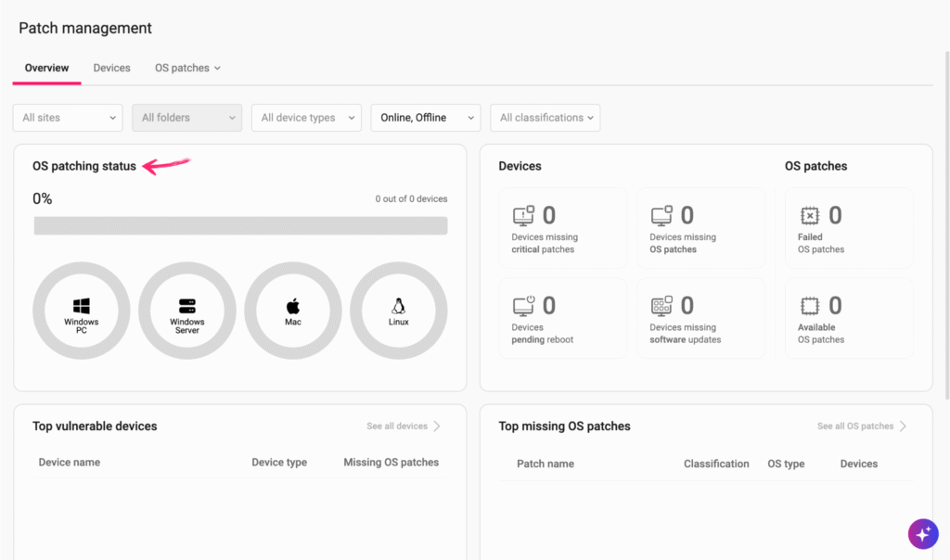The height and width of the screenshot is (560, 950).
Task: Click See all OS patches link
Action: [x=861, y=426]
